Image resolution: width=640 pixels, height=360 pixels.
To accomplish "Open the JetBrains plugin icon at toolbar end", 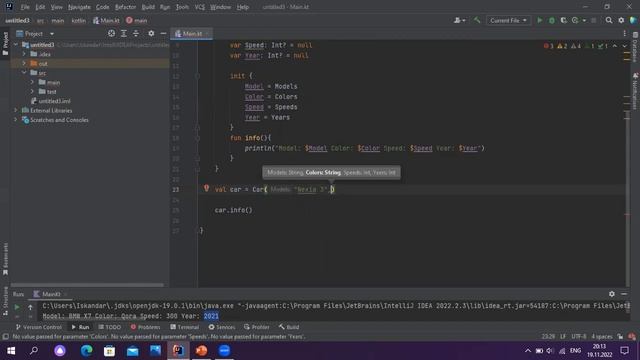I will 633,20.
